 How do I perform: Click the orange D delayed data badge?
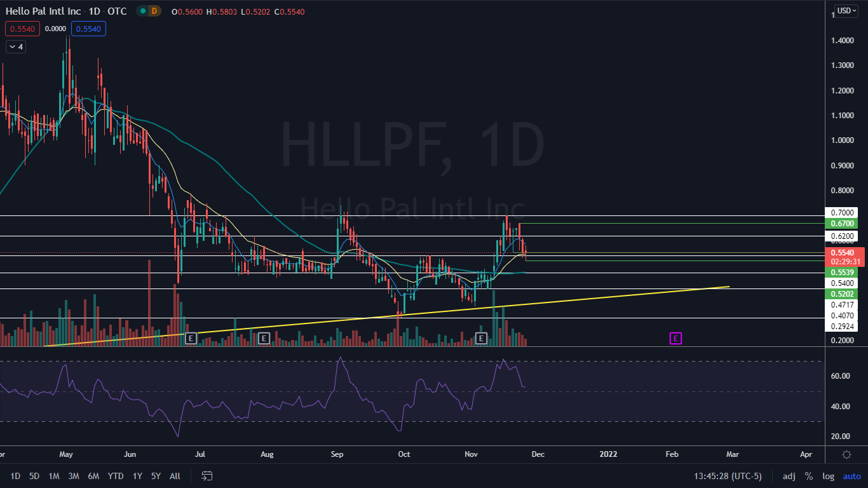[x=154, y=11]
